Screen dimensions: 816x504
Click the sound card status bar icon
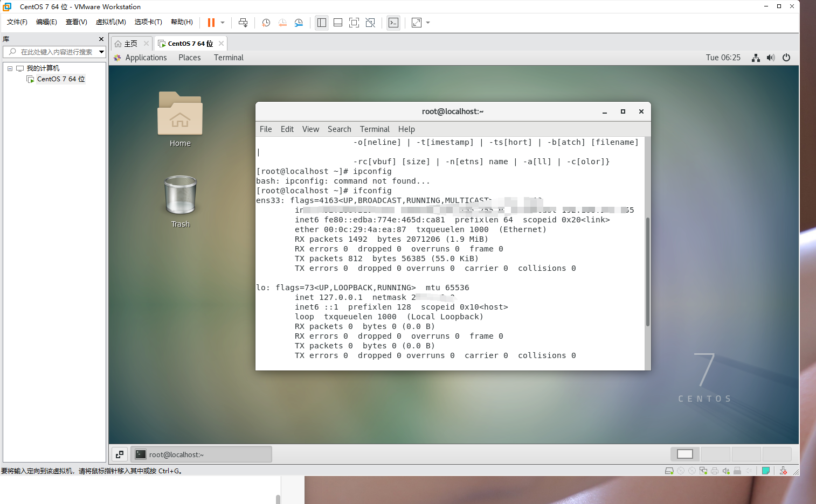(x=726, y=471)
